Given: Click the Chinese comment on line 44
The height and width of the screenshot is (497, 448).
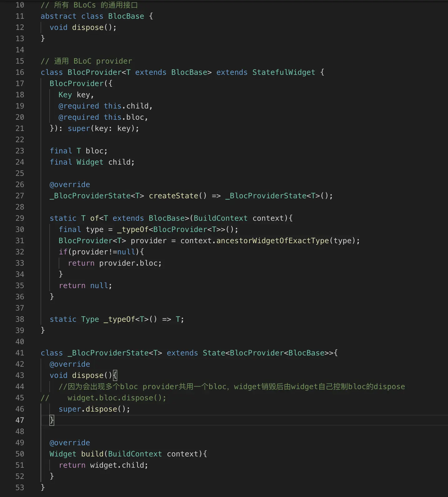Looking at the screenshot, I should (232, 387).
